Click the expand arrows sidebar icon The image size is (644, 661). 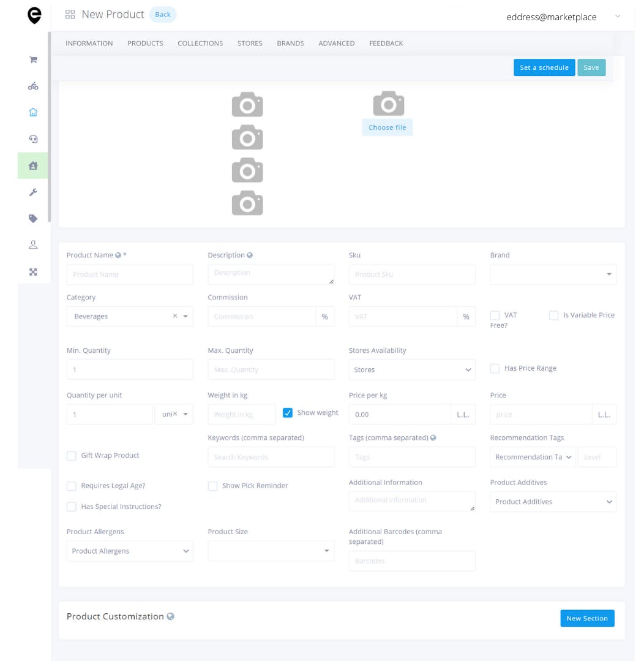[33, 272]
